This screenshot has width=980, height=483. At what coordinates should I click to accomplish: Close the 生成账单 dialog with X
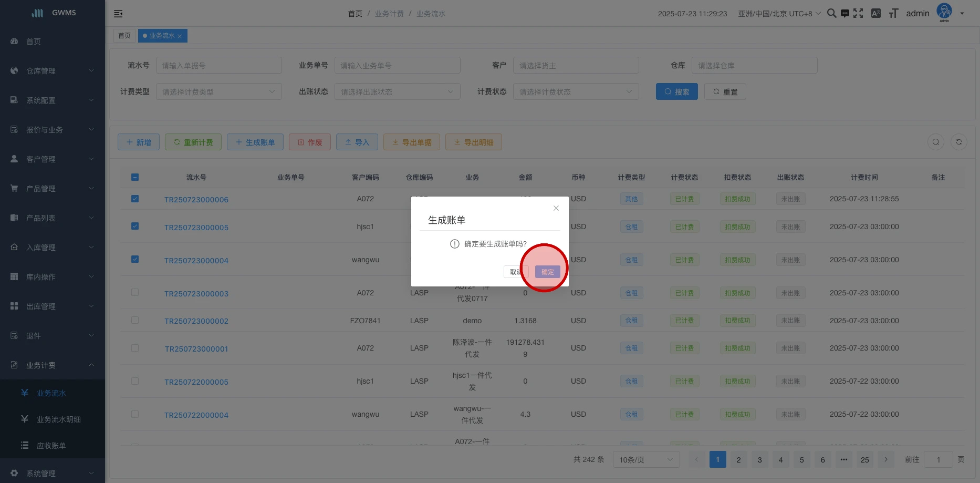556,209
